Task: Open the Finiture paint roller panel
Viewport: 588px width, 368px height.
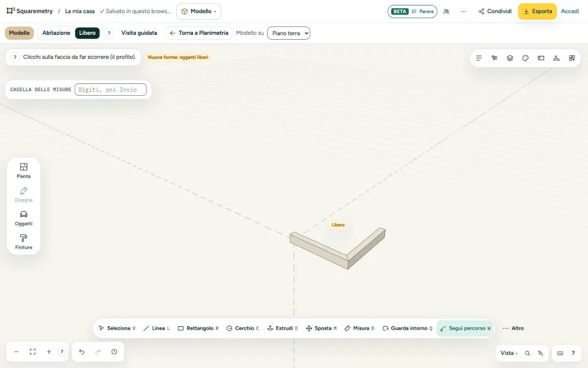Action: 24,242
